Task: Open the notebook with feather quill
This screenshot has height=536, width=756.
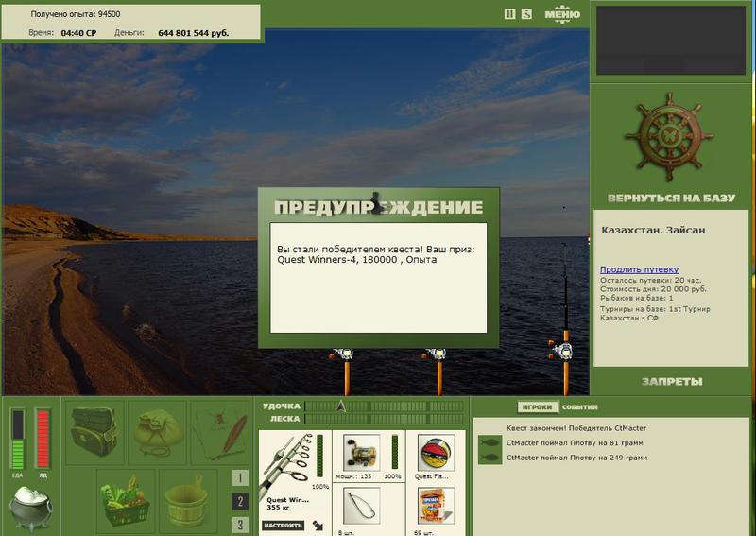Action: coord(220,432)
